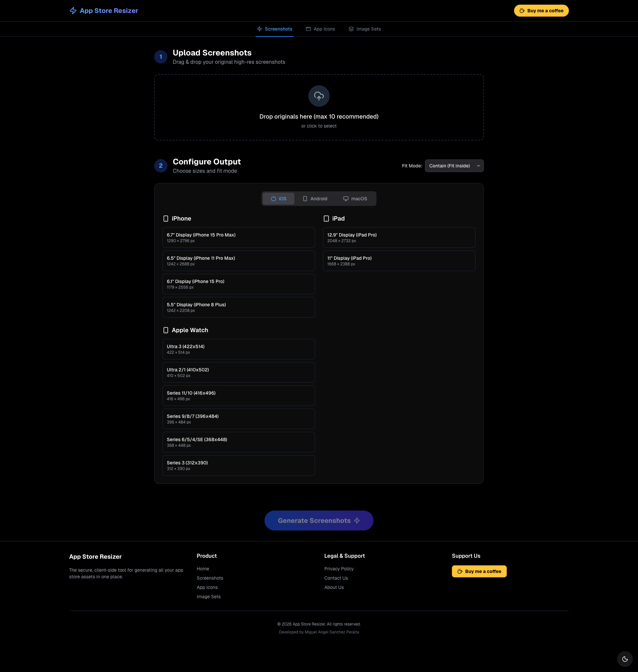638x672 pixels.
Task: Click the "Upload Screenshots" heading
Action: (212, 53)
